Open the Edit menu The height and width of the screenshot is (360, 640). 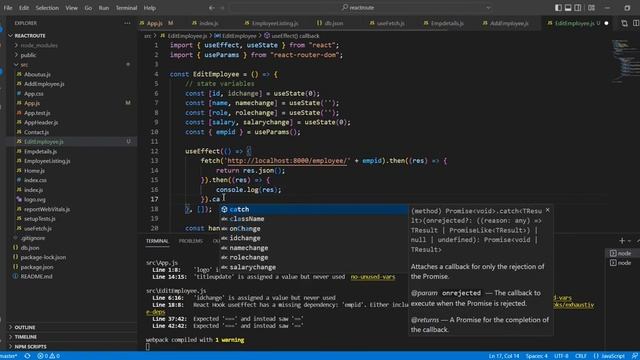[x=24, y=8]
